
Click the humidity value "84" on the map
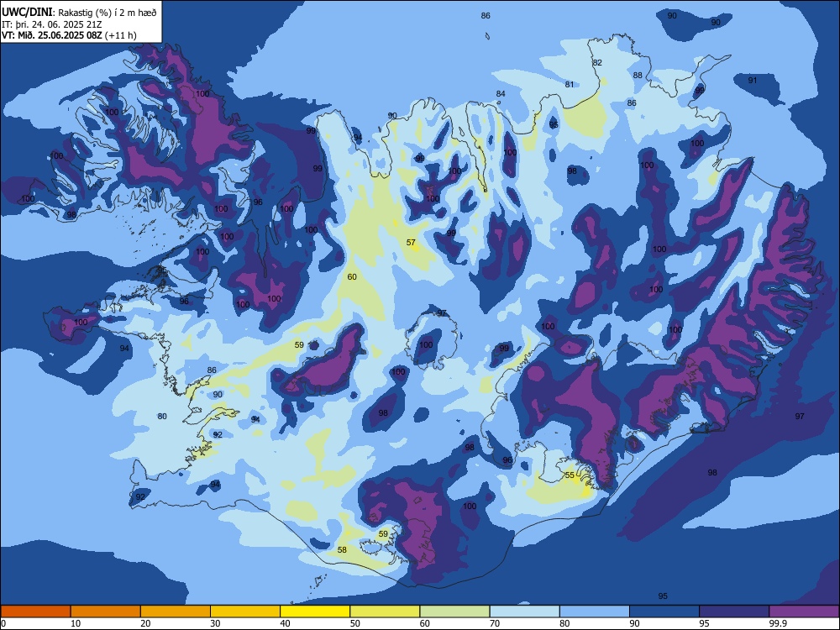pos(501,94)
